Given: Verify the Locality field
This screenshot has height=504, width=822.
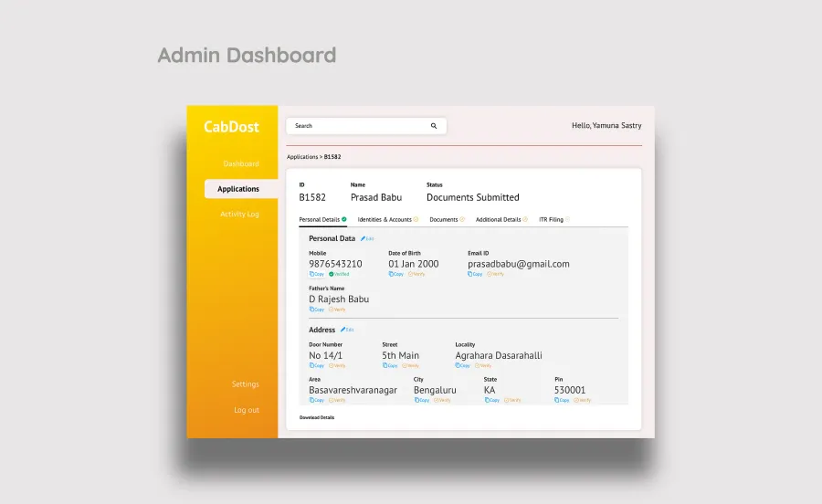Looking at the screenshot, I should (x=483, y=366).
